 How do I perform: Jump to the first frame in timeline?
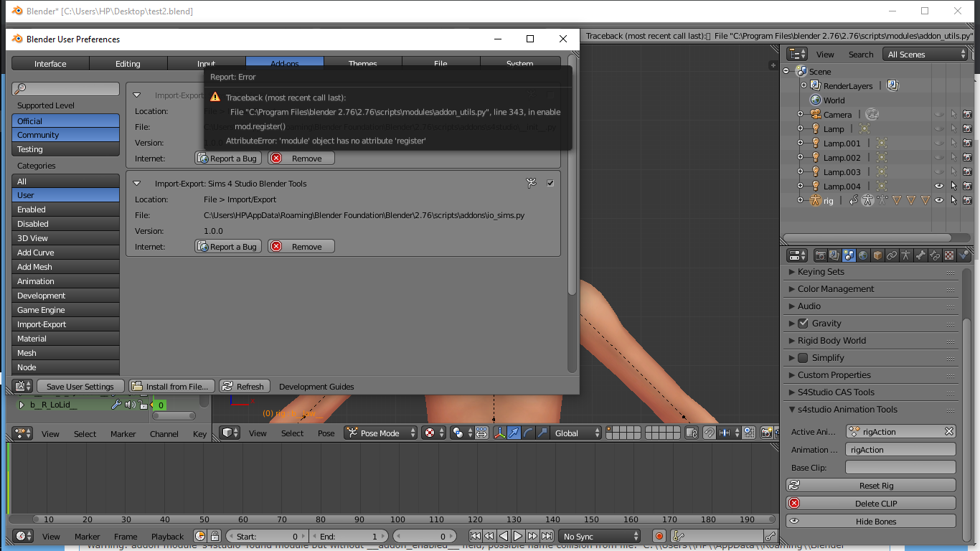(475, 536)
